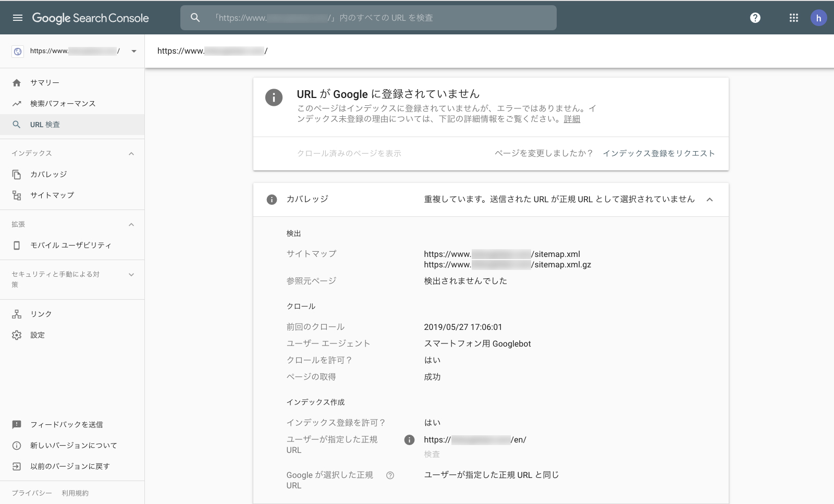
Task: Open the account avatar 'h'
Action: point(819,18)
